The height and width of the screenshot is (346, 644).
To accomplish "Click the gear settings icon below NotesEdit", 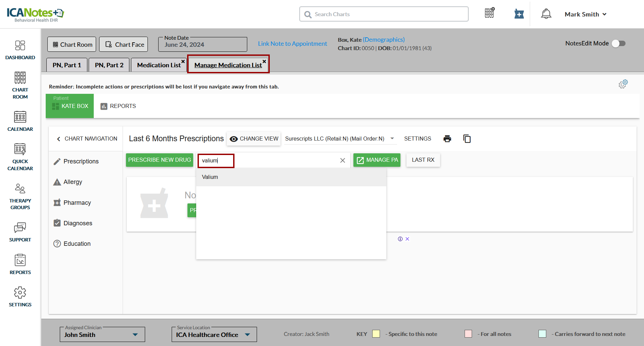I will [623, 84].
